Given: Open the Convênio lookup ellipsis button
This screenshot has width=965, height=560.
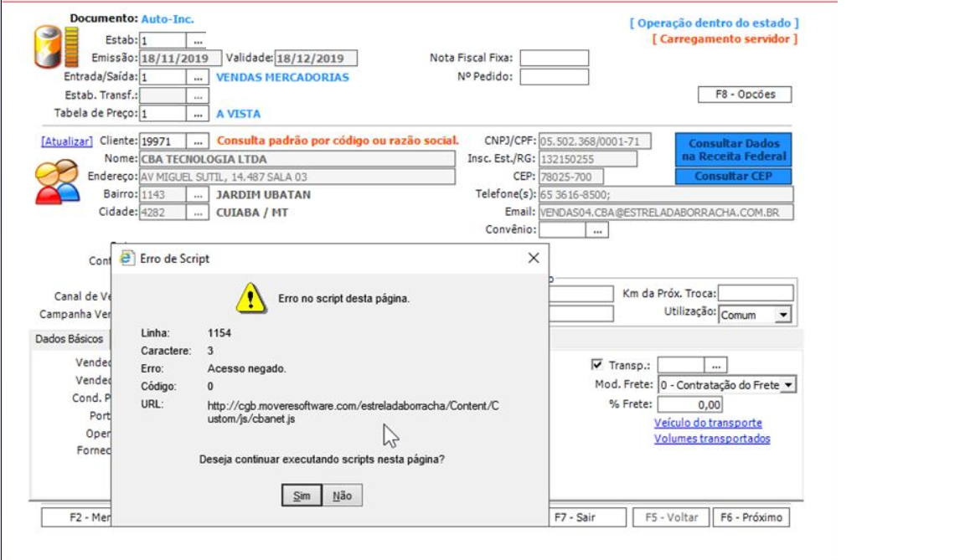Looking at the screenshot, I should click(597, 230).
